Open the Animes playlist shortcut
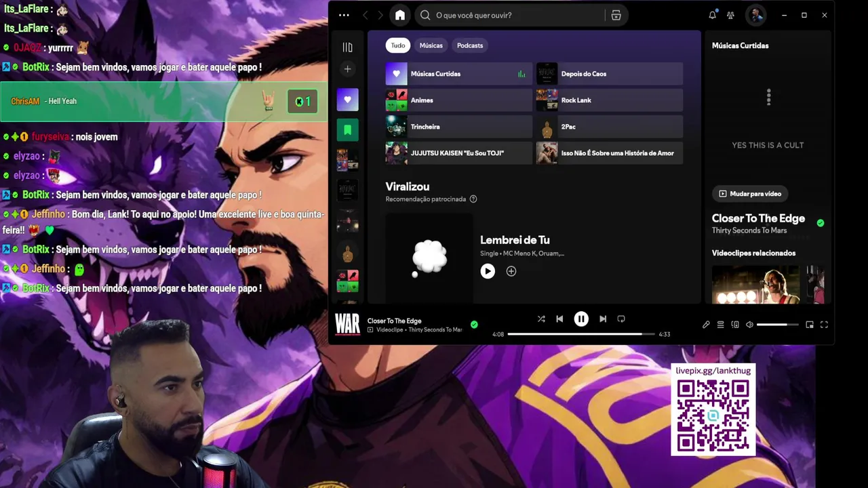Screen dimensions: 868x488 (459, 100)
